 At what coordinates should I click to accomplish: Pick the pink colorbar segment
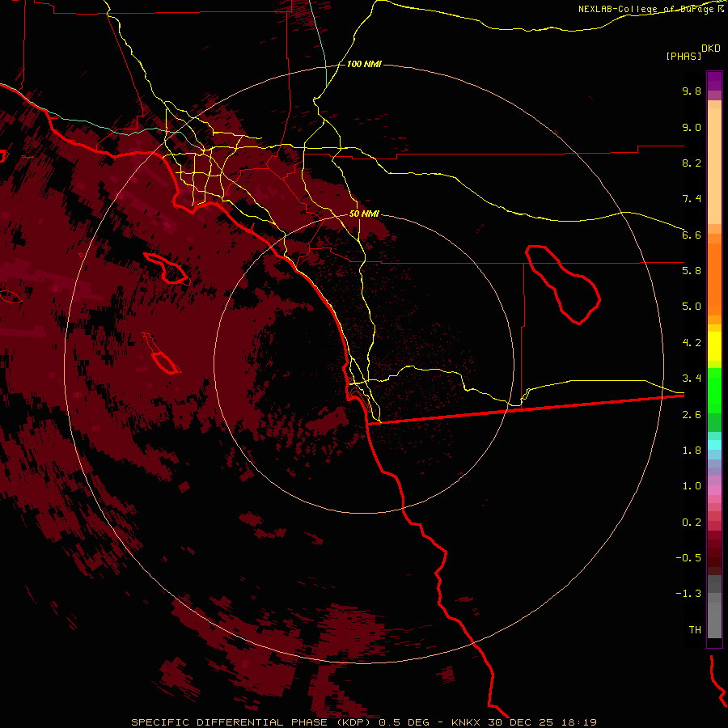tap(714, 490)
